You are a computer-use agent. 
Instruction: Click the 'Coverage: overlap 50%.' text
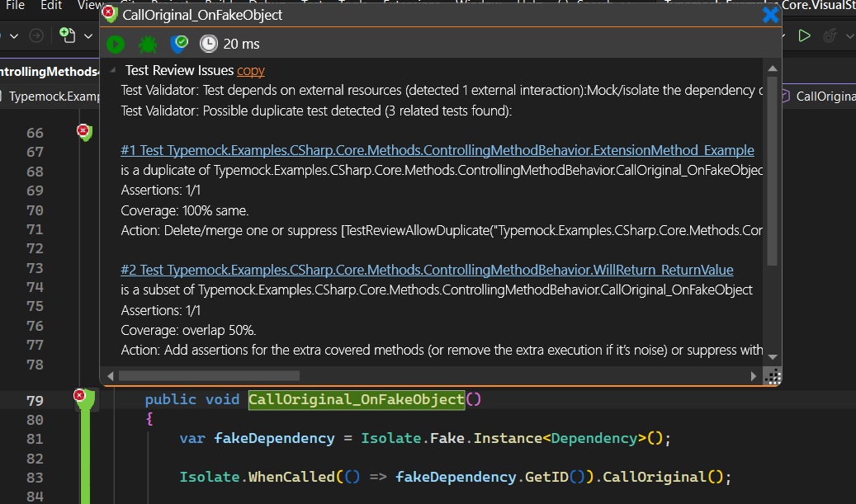pyautogui.click(x=188, y=330)
